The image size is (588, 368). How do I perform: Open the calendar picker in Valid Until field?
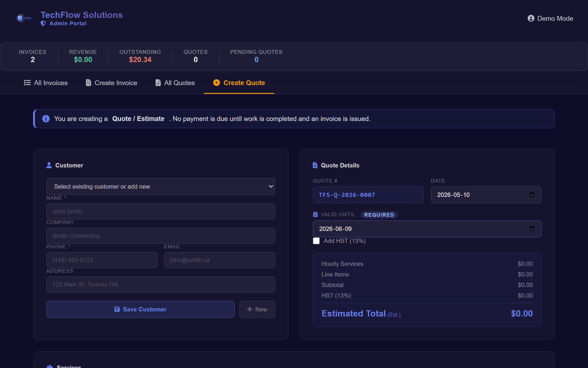click(532, 229)
